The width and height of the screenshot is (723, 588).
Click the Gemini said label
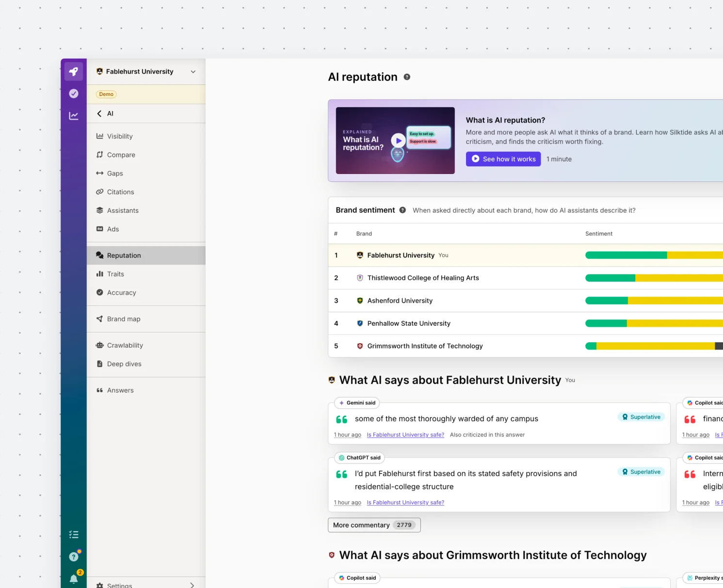357,403
